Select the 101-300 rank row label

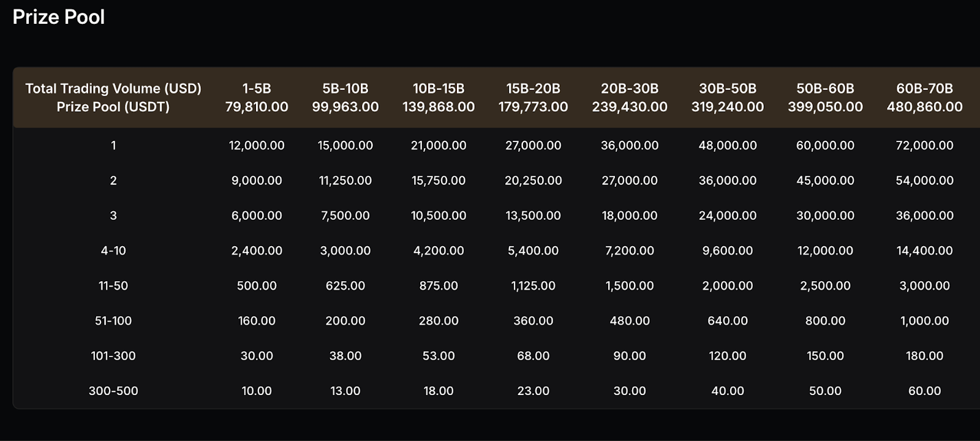[x=113, y=356]
